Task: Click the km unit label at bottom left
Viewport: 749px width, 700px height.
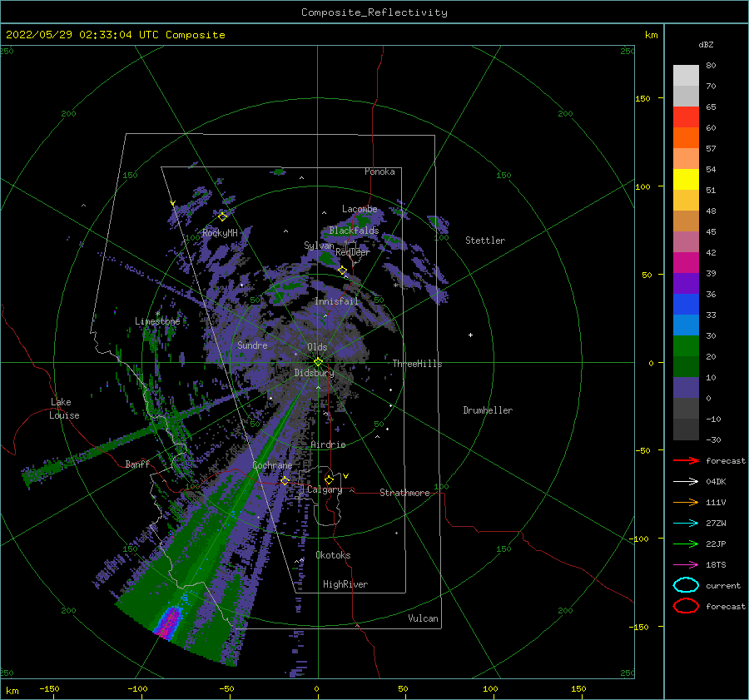Action: coord(12,691)
